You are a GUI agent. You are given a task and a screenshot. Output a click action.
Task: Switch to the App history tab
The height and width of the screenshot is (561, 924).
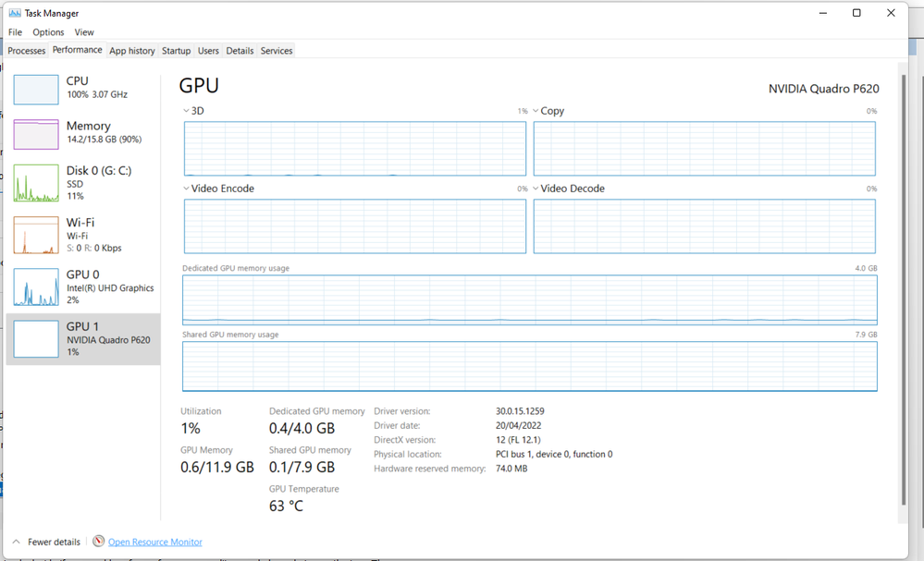(x=132, y=51)
